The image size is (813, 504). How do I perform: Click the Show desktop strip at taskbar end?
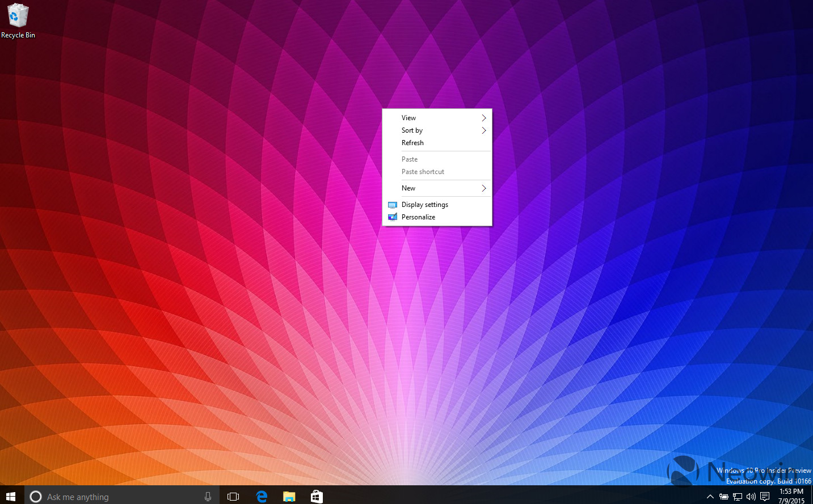tap(811, 495)
